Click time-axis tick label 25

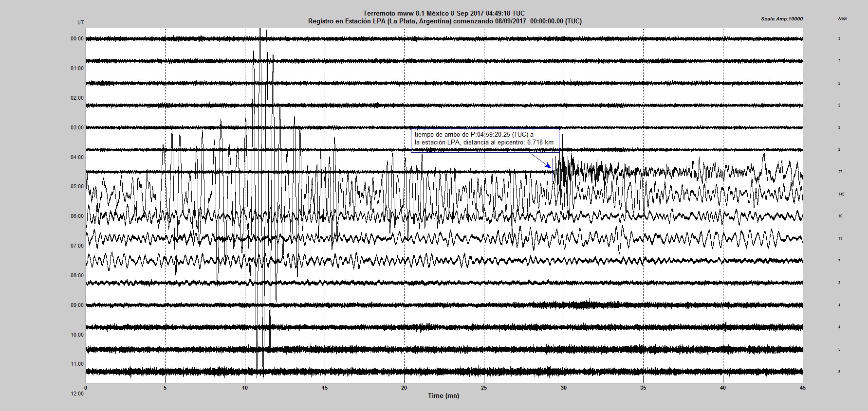(x=484, y=388)
